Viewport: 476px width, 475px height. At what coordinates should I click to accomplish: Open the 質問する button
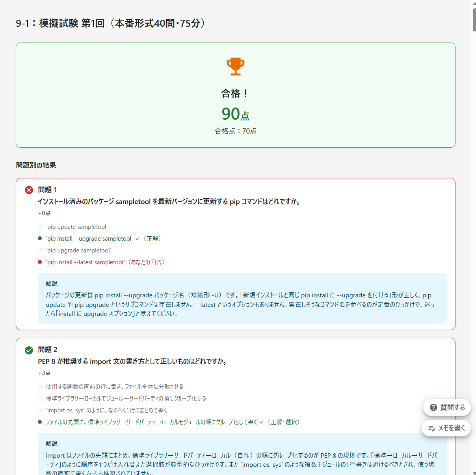tap(447, 408)
